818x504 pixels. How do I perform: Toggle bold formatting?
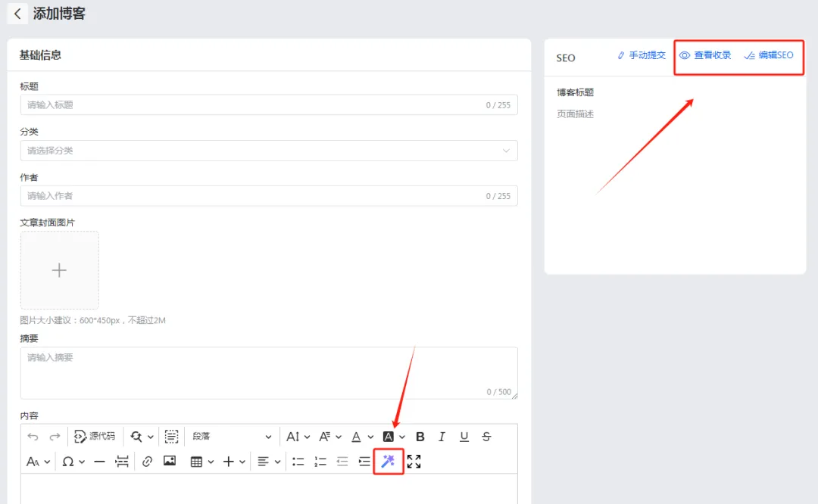tap(420, 437)
